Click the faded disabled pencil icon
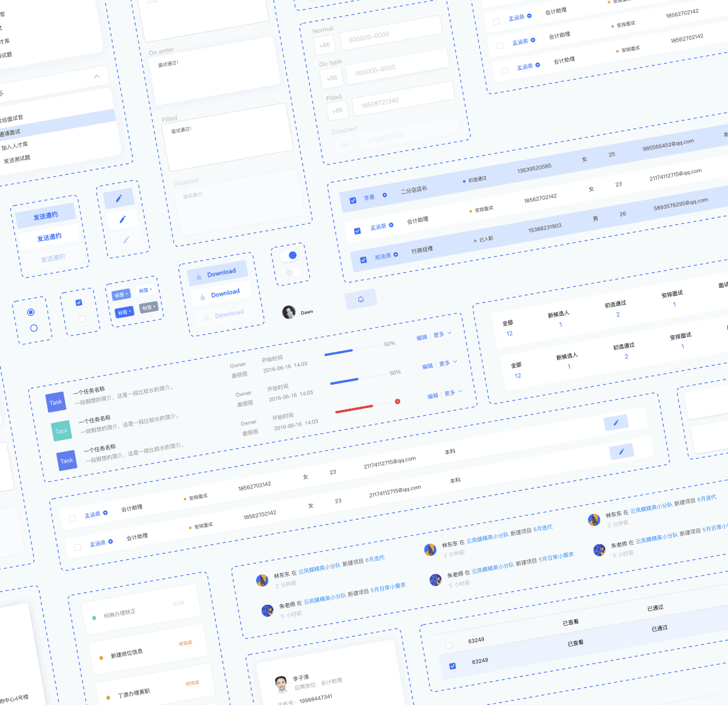 (x=126, y=240)
